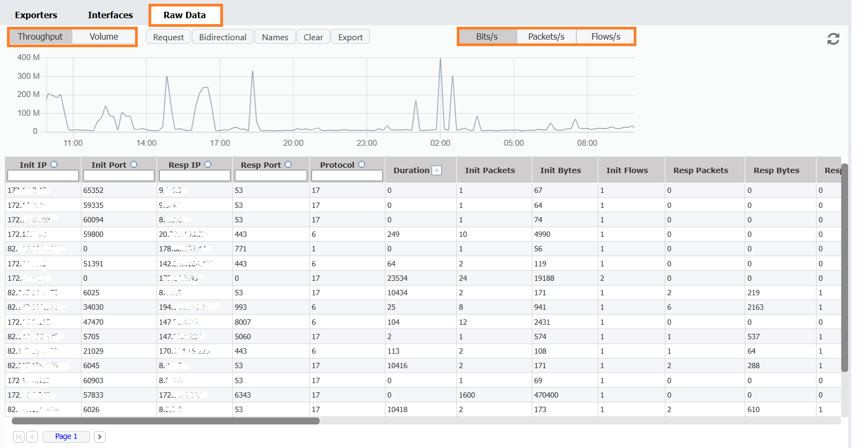Show chart in Flows/s
868x448 pixels.
coord(605,36)
